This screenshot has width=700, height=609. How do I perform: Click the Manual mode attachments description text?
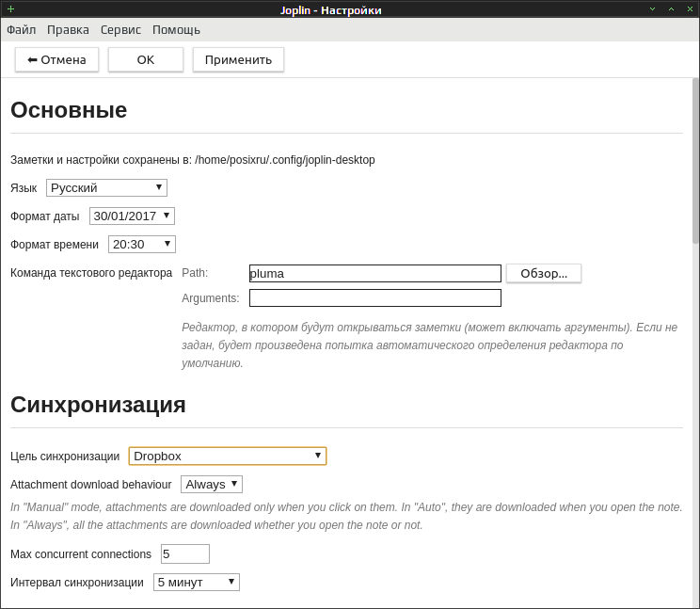(x=346, y=516)
